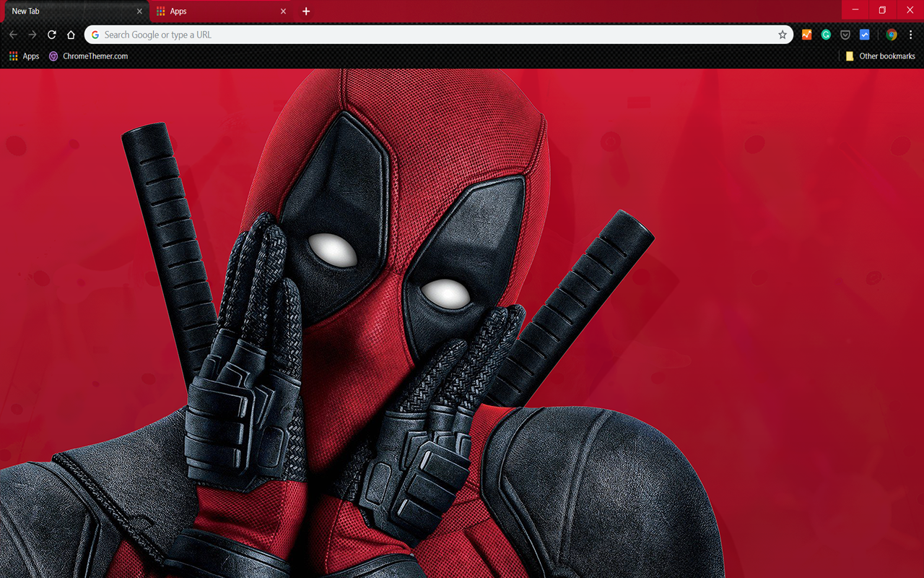This screenshot has height=578, width=924.
Task: Click the back navigation arrow
Action: tap(13, 35)
